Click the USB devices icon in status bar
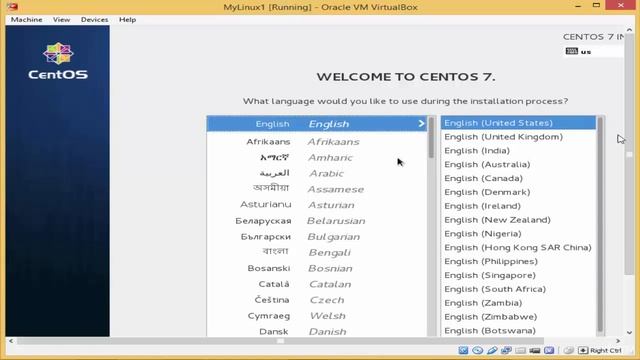640x360 pixels. (x=492, y=350)
